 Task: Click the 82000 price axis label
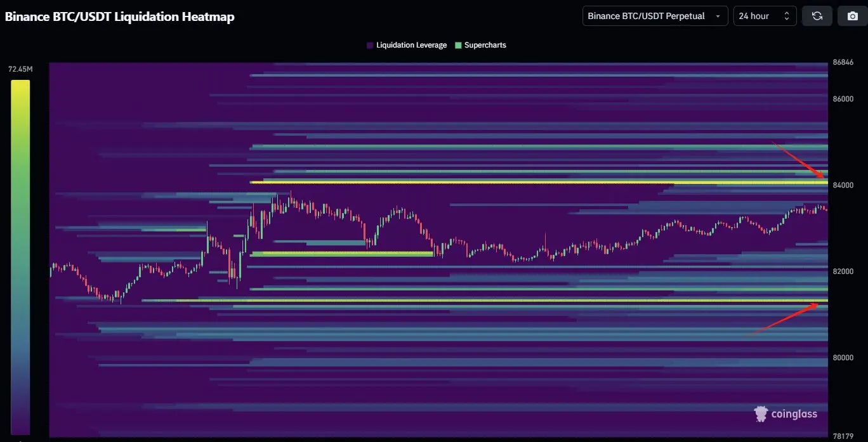(843, 271)
